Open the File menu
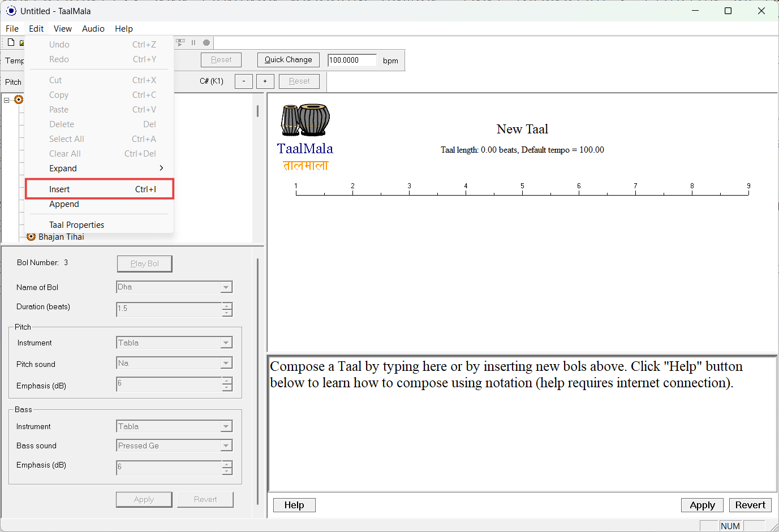The image size is (779, 532). 12,29
